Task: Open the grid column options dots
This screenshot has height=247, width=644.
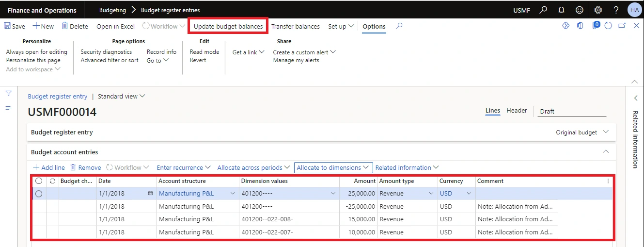Action: [x=609, y=181]
